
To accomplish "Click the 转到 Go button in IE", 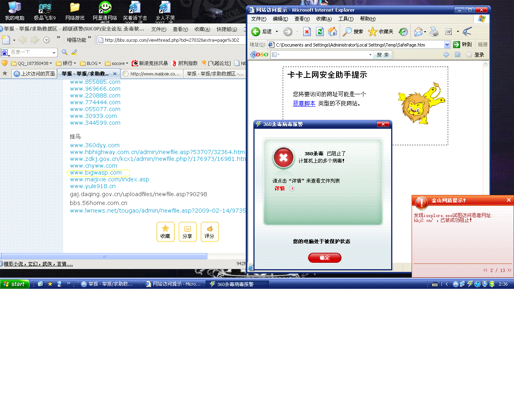I will click(x=462, y=45).
